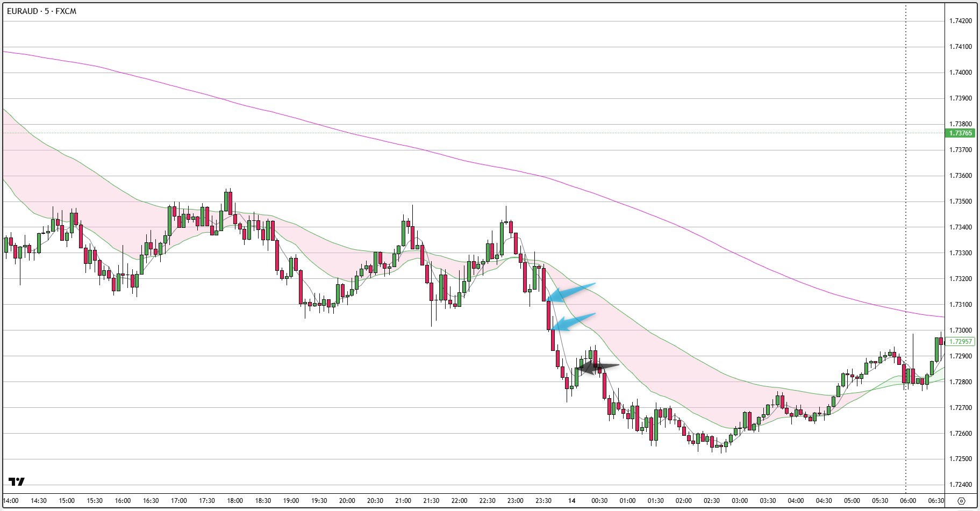Click the 05:00 time axis label
This screenshot has height=511, width=980.
coord(852,501)
